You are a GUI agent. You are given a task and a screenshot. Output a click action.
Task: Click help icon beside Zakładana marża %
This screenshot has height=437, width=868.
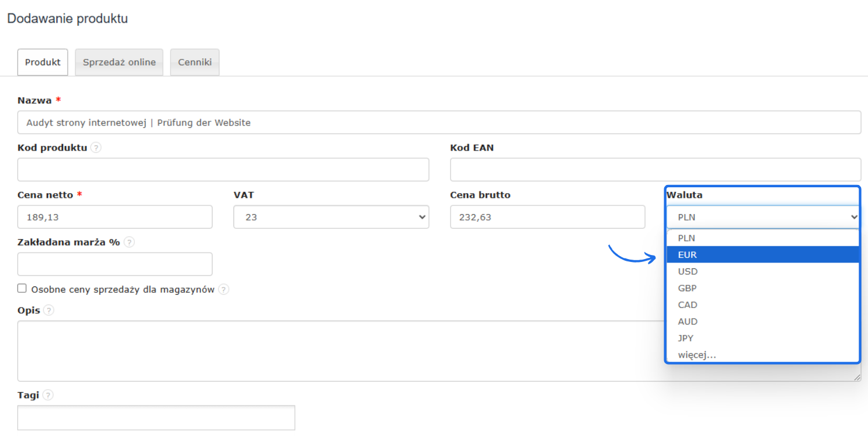[129, 242]
